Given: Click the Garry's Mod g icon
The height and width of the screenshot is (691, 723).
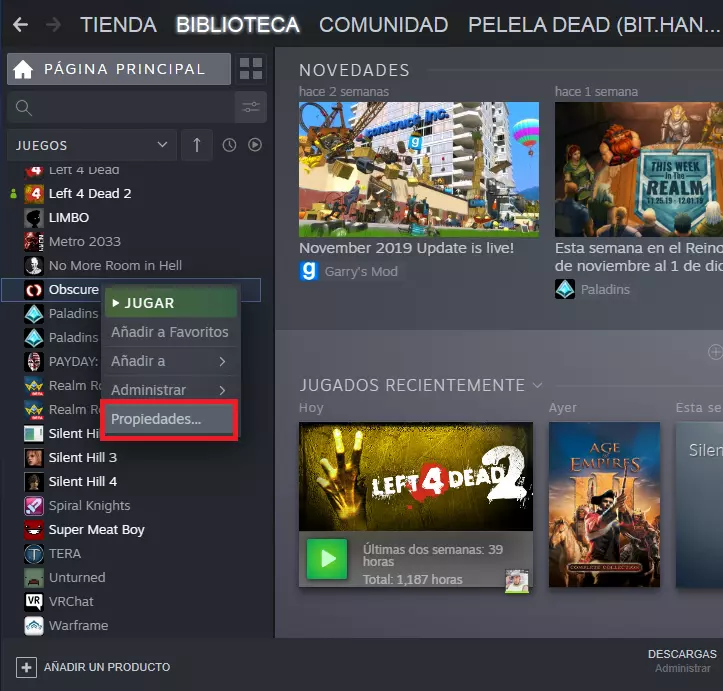Looking at the screenshot, I should pyautogui.click(x=309, y=272).
